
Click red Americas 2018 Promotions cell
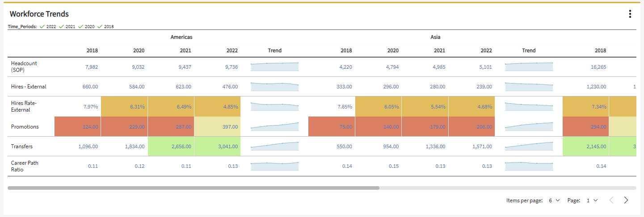78,127
